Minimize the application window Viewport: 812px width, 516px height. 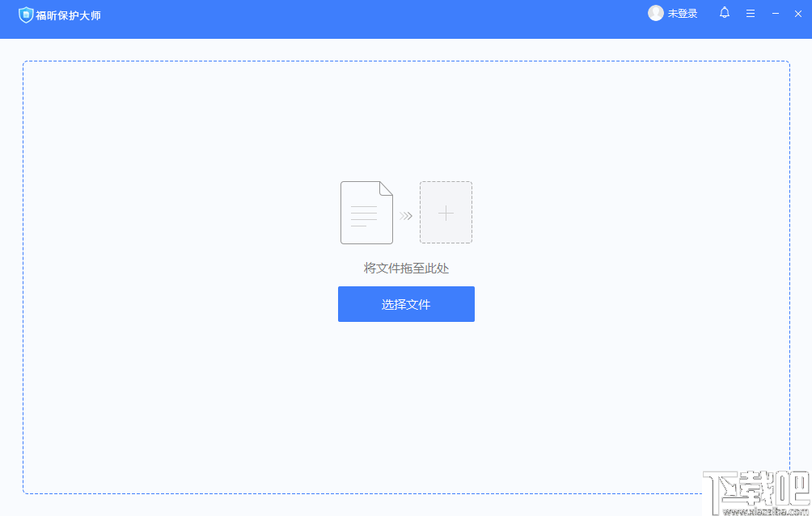(774, 13)
